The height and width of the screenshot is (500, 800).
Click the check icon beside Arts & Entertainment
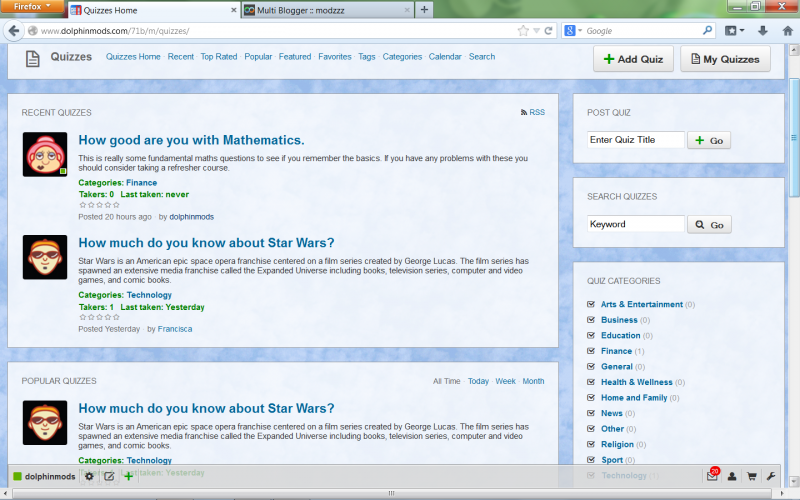pos(591,304)
